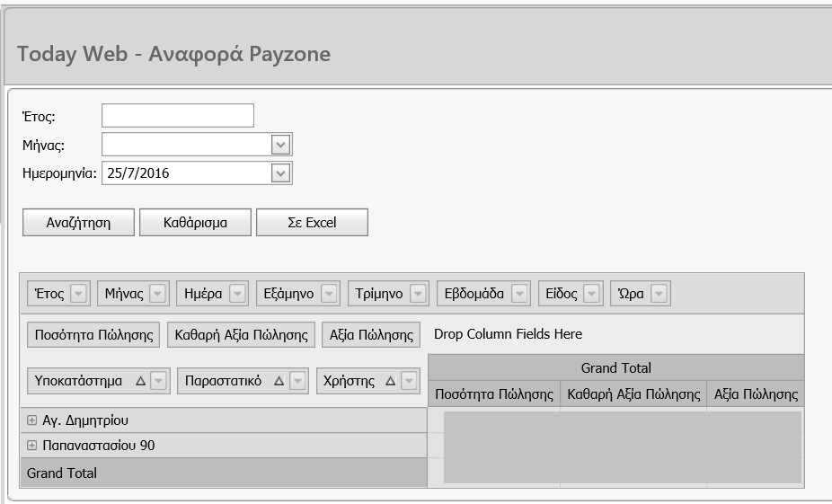Screen dimensions: 832x504
Task: Open filter arrow on Εβδομάδα field
Action: [519, 294]
